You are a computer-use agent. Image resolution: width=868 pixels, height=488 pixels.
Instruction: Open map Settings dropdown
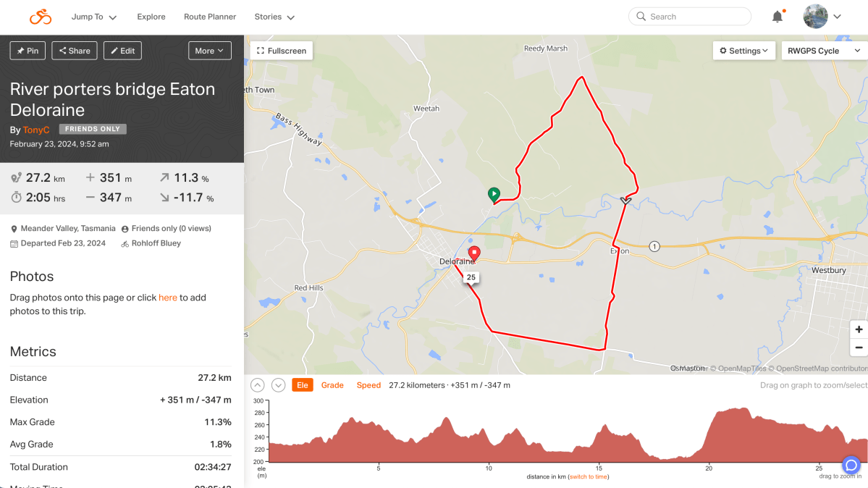pos(744,51)
